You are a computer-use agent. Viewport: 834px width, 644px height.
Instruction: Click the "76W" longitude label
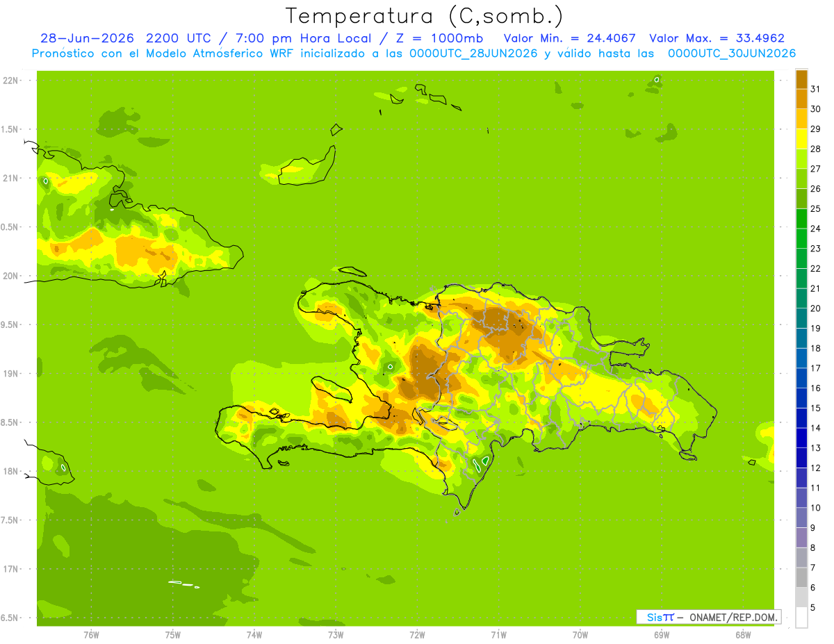pos(91,636)
